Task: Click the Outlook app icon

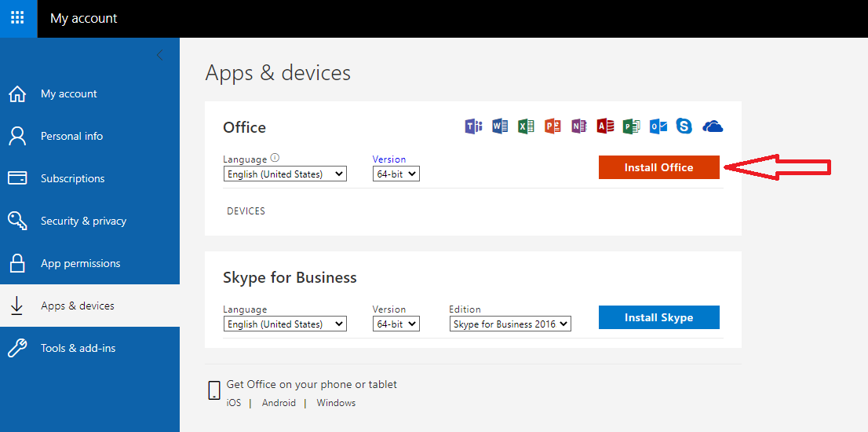Action: tap(658, 126)
